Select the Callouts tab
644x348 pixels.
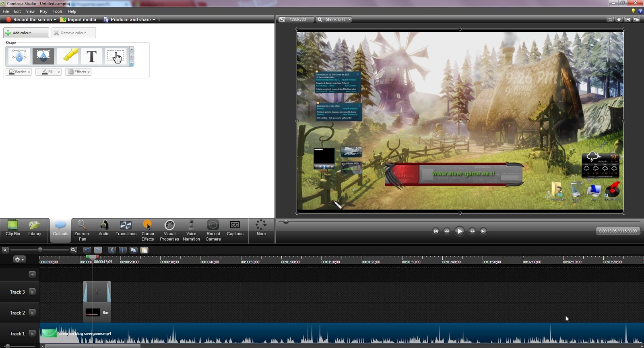pos(60,231)
